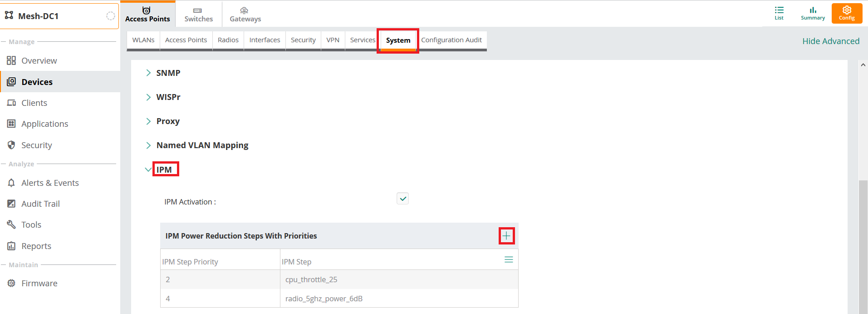Switch to the WLANs tab
This screenshot has height=314, width=868.
pyautogui.click(x=143, y=40)
